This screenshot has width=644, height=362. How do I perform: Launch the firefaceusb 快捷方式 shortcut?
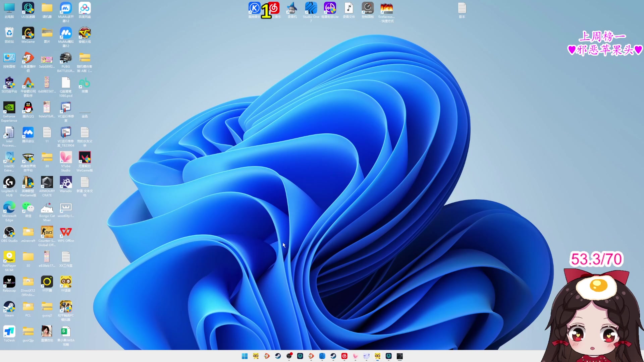(386, 12)
